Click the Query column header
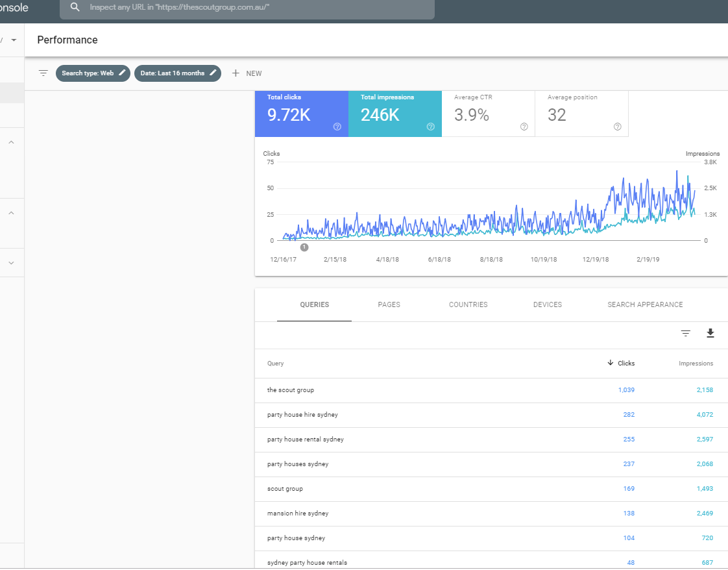Screen dimensions: 728x570 coord(275,364)
